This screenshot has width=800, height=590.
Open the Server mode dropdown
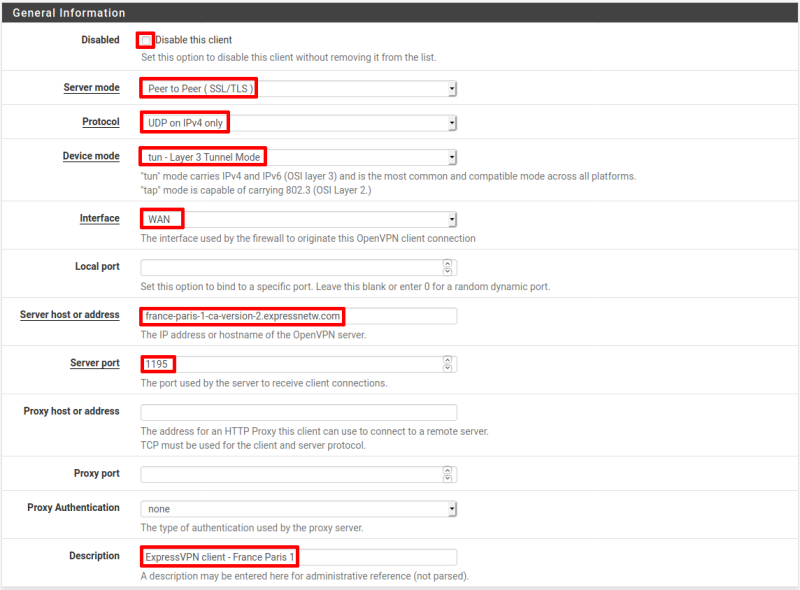298,89
